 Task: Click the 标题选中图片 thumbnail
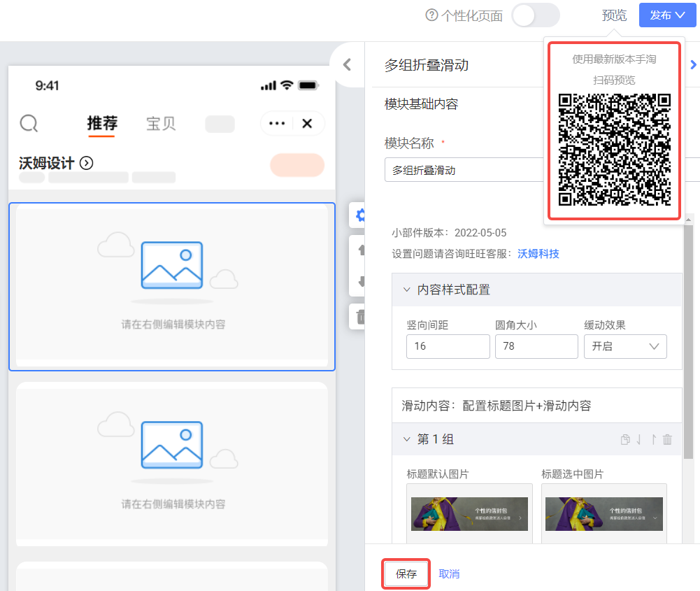(604, 514)
